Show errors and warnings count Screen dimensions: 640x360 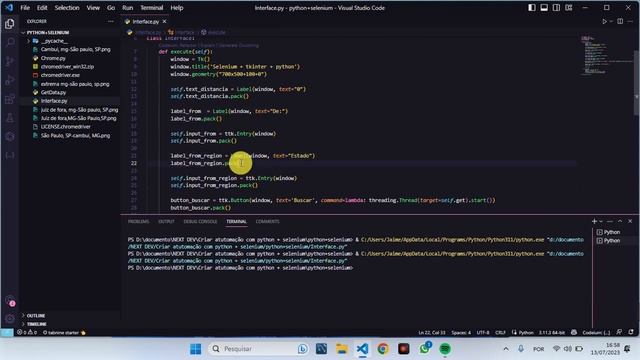(x=27, y=333)
